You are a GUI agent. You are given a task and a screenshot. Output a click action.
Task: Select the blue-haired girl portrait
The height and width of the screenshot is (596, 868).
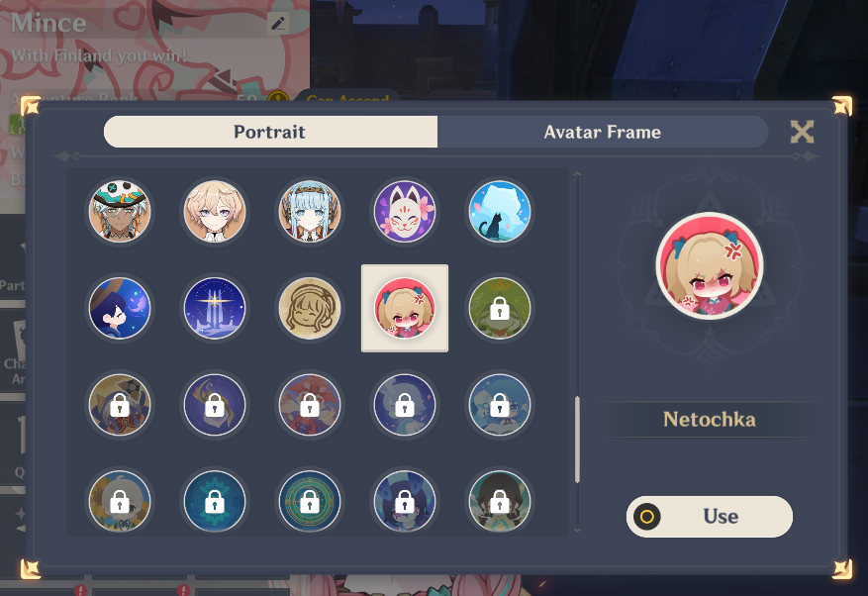click(x=310, y=212)
